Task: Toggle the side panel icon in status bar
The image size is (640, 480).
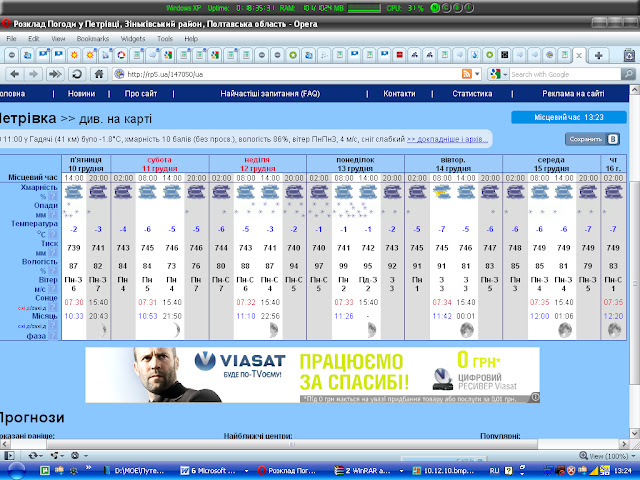Action: (x=9, y=456)
